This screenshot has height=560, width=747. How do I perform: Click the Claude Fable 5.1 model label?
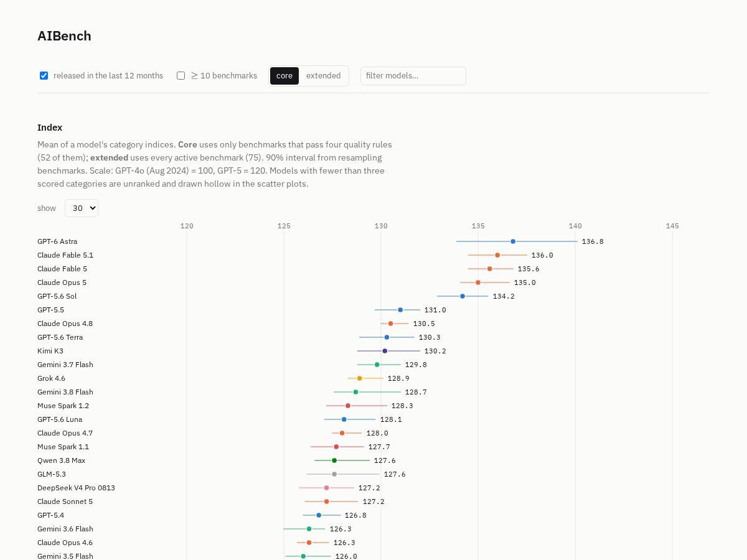[x=65, y=255]
